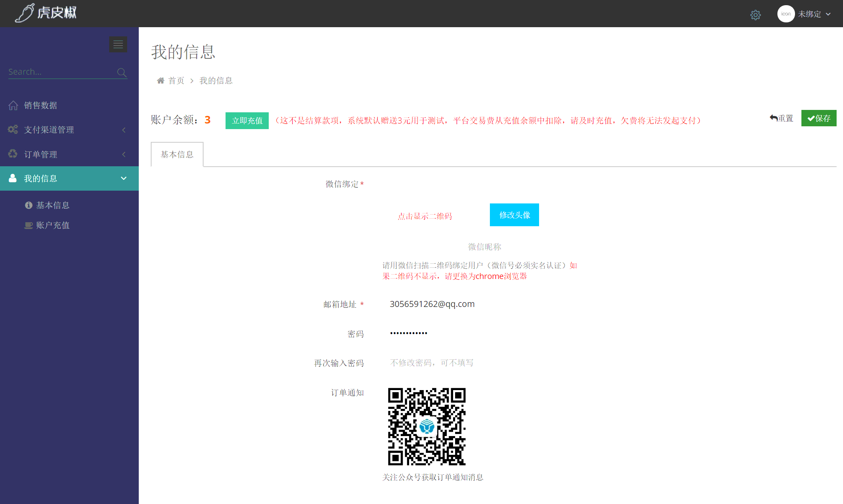The height and width of the screenshot is (504, 843).
Task: Open the settings gear in top bar
Action: (x=756, y=14)
